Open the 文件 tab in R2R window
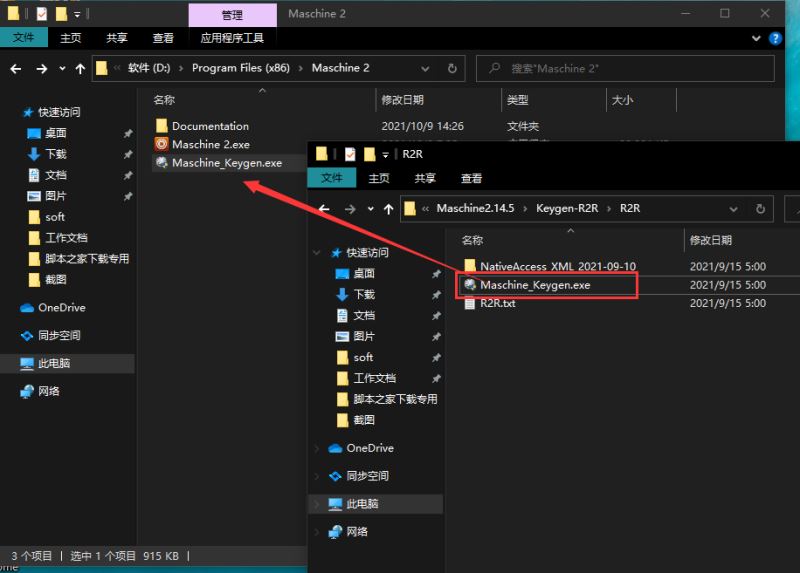Screen dimensions: 800x573 click(x=332, y=178)
